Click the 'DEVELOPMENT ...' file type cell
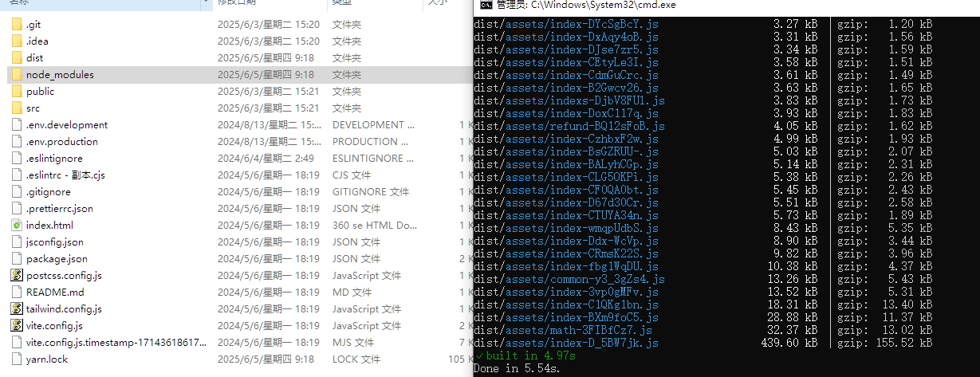 373,125
